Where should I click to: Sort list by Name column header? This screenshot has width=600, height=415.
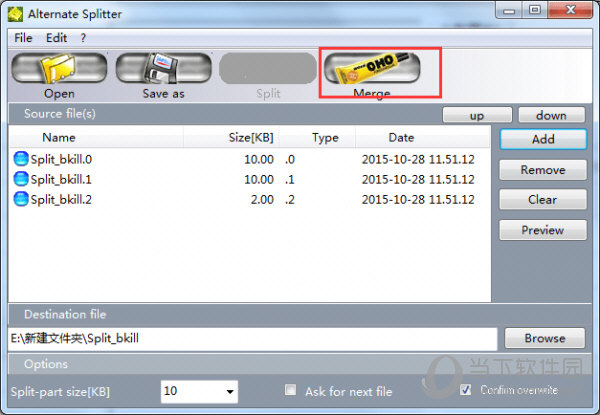pyautogui.click(x=96, y=137)
